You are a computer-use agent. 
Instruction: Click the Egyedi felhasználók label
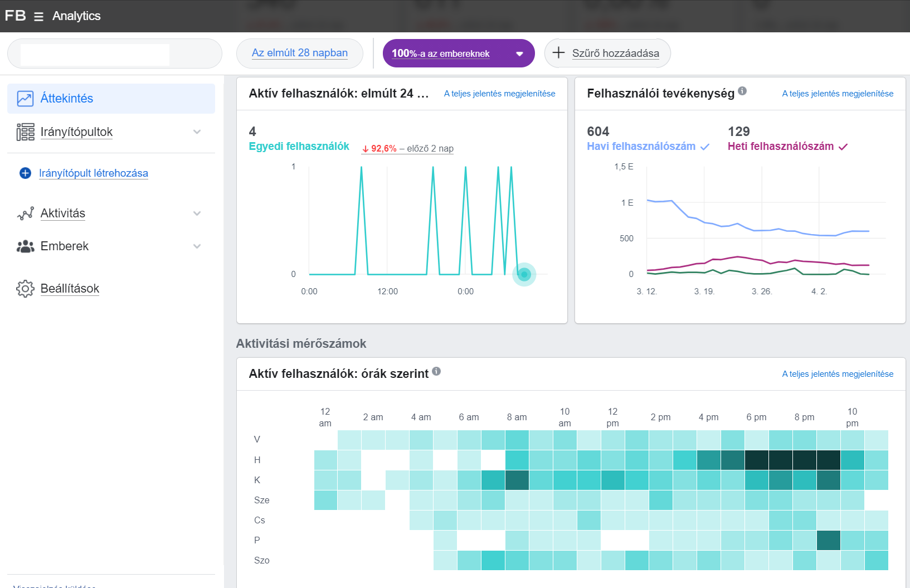pyautogui.click(x=299, y=147)
